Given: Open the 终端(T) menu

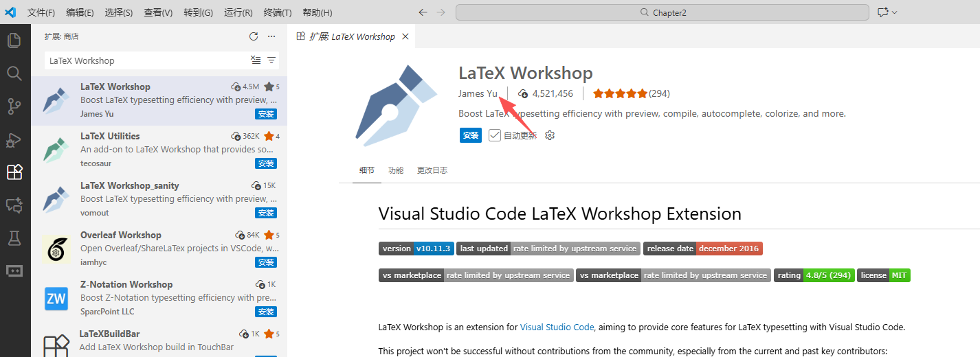Looking at the screenshot, I should click(x=278, y=12).
